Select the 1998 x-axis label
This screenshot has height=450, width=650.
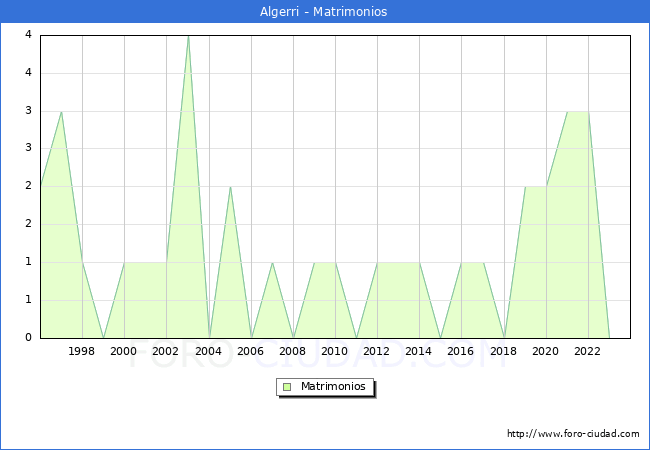click(x=82, y=351)
